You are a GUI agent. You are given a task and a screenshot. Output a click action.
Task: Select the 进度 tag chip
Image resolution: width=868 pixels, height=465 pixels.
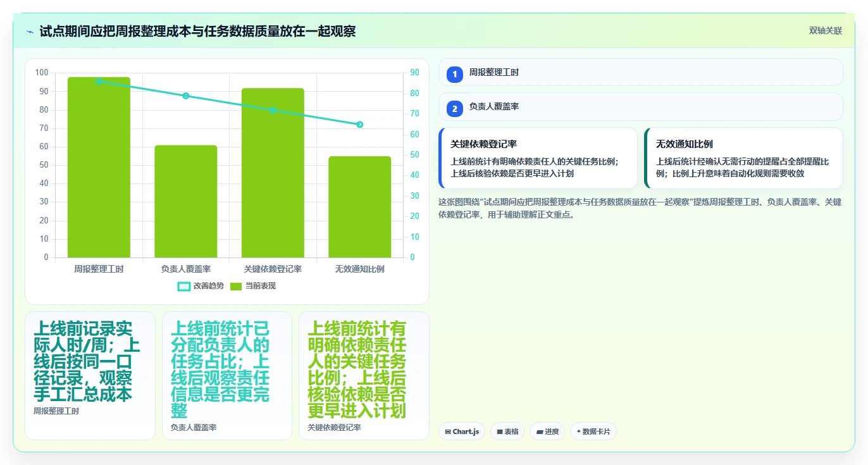547,431
